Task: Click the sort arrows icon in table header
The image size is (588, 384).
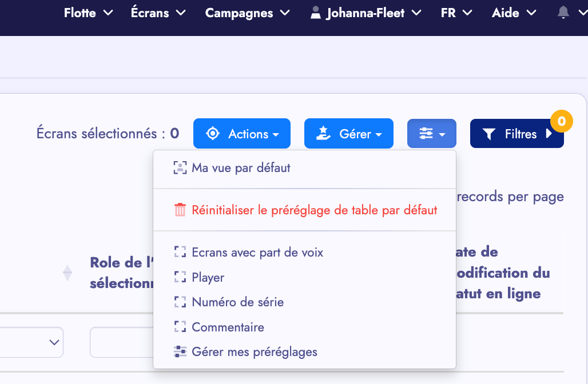Action: click(x=67, y=273)
